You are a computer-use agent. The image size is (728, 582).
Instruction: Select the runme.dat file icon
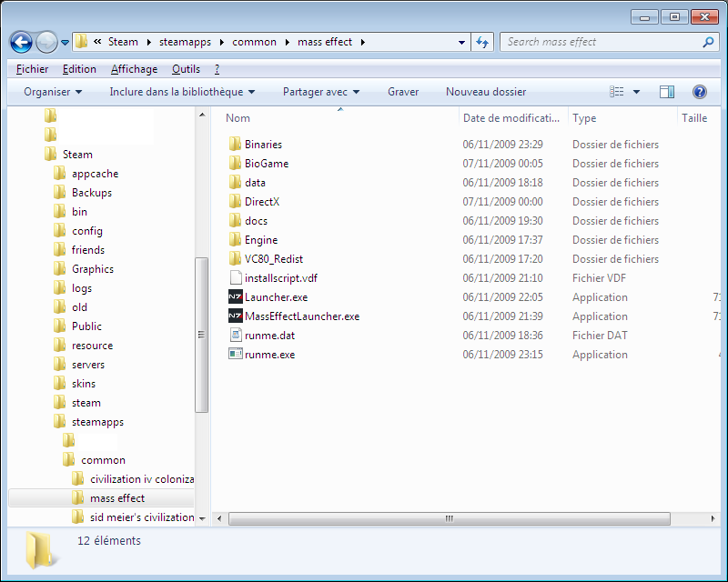click(x=236, y=335)
